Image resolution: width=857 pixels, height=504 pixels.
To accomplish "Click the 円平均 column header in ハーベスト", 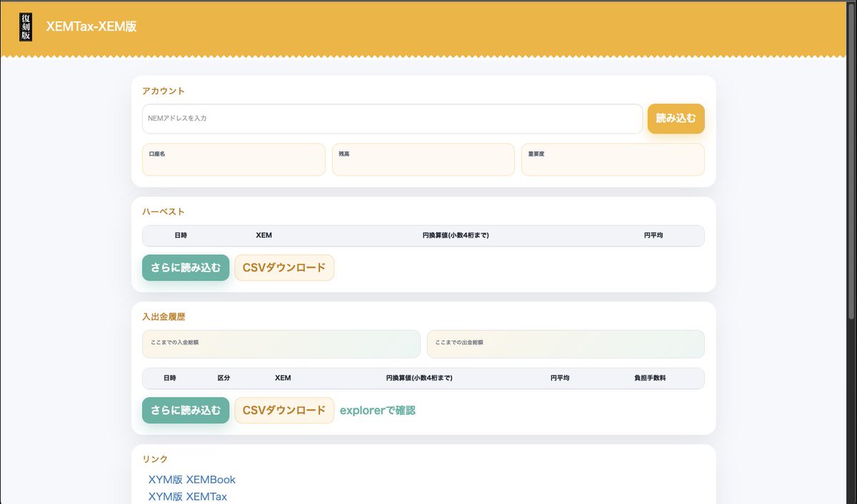I will tap(653, 235).
